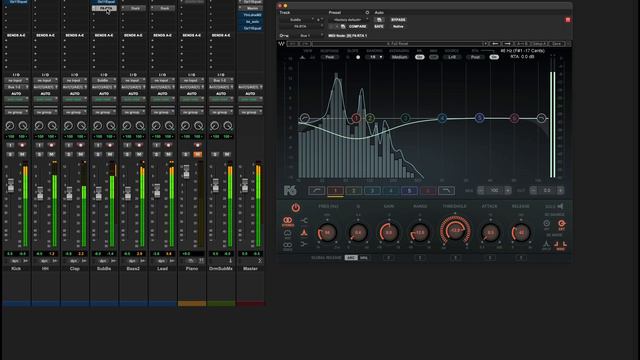
Task: Select the EXT sidechain source icon
Action: coord(562,224)
